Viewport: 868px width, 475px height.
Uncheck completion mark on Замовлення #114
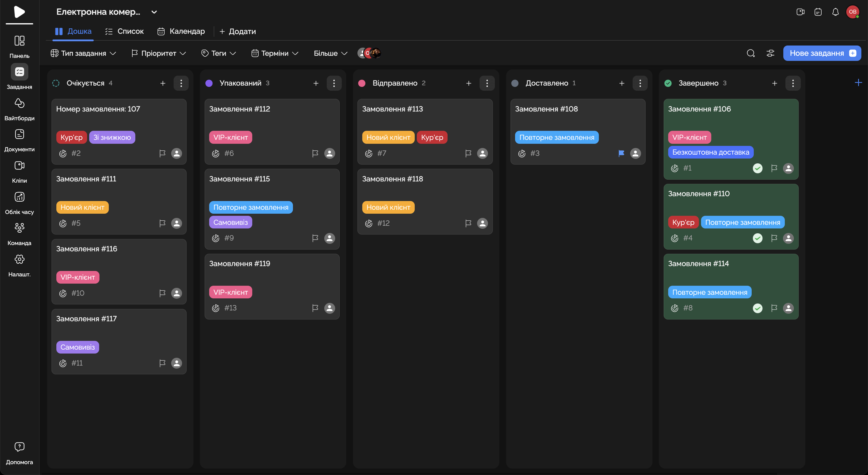pyautogui.click(x=757, y=308)
